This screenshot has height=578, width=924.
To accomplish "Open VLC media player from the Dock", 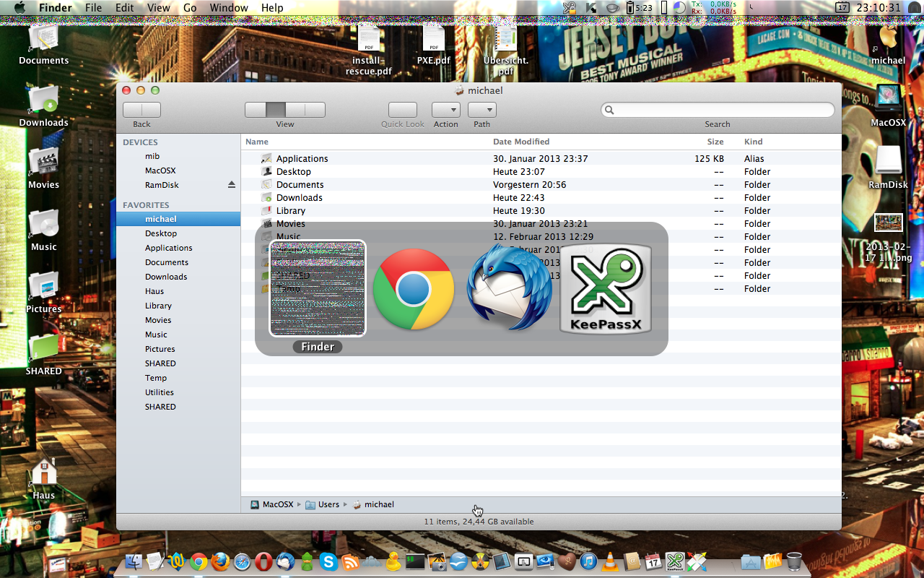I will (610, 561).
